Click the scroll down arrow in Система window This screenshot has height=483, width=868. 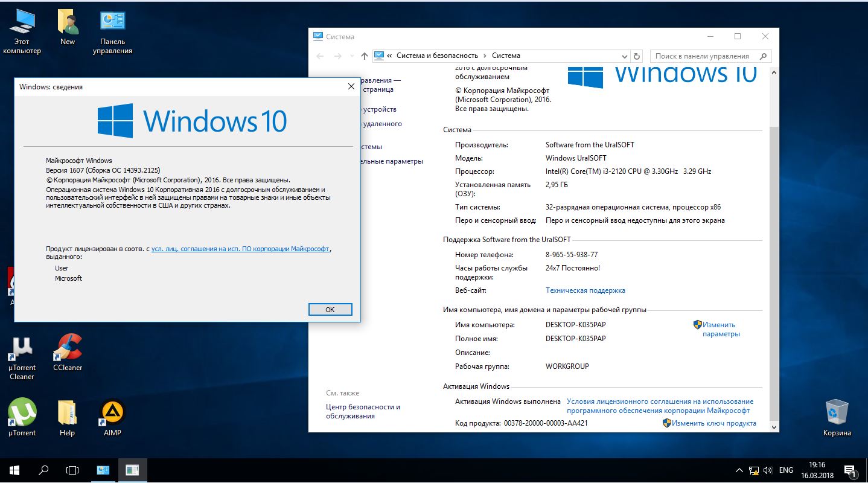(x=774, y=427)
